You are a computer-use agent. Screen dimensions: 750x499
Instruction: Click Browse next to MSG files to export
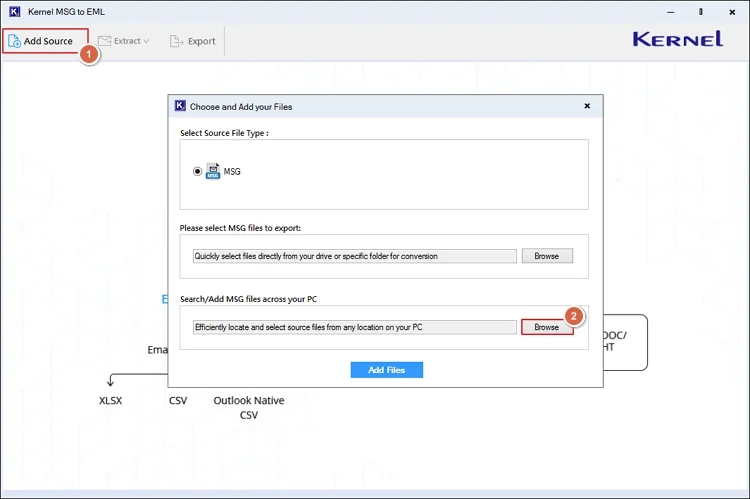click(547, 256)
